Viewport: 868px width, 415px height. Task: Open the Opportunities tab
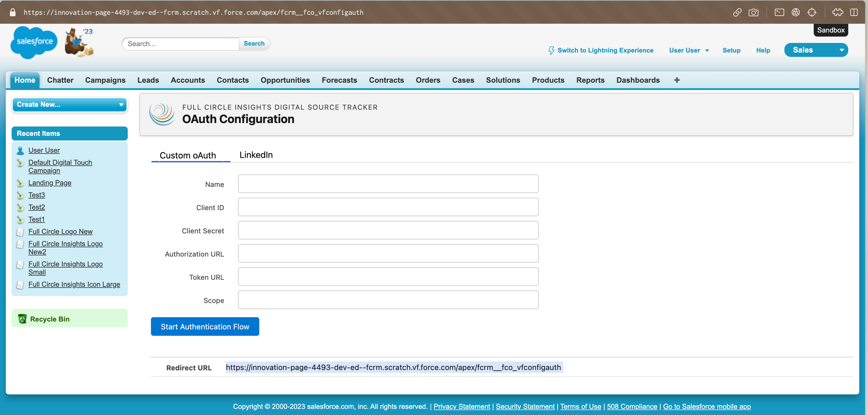[285, 80]
